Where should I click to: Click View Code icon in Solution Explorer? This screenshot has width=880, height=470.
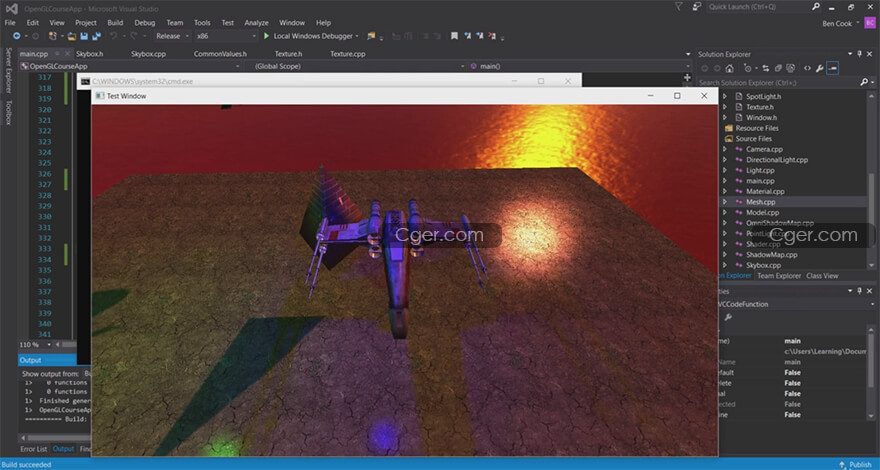pyautogui.click(x=807, y=69)
